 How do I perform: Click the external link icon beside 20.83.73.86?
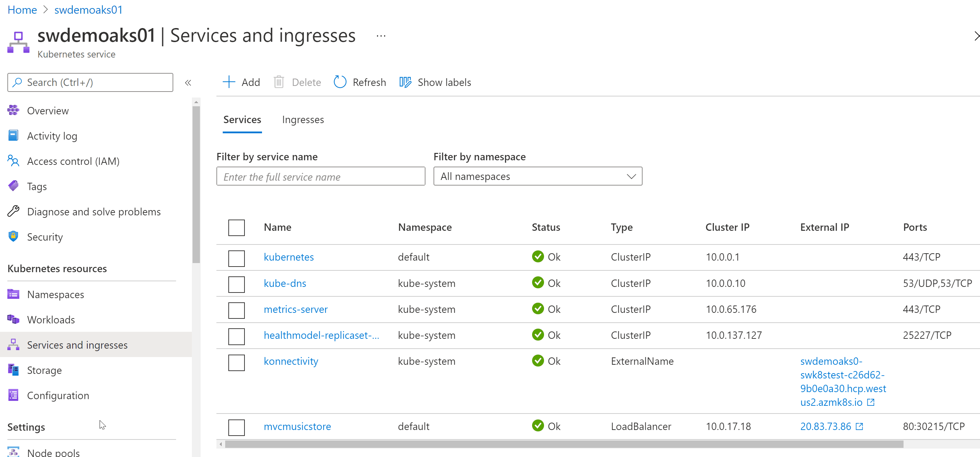(x=859, y=426)
